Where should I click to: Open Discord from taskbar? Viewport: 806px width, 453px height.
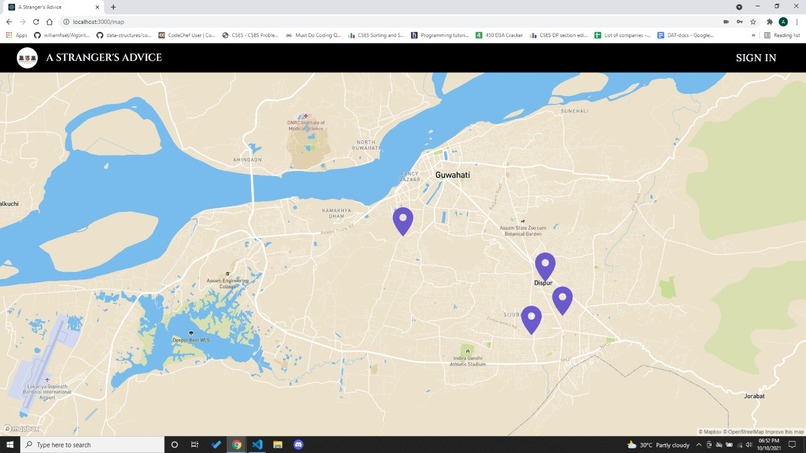pos(298,444)
